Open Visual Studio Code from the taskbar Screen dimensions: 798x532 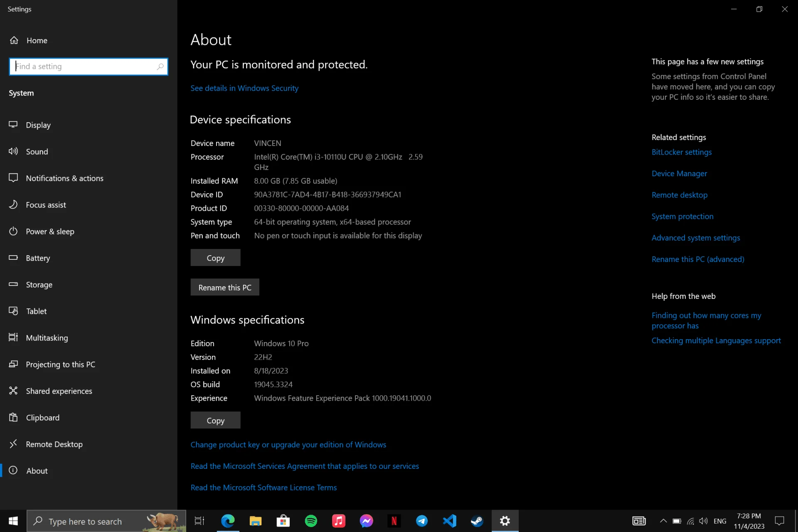tap(449, 521)
